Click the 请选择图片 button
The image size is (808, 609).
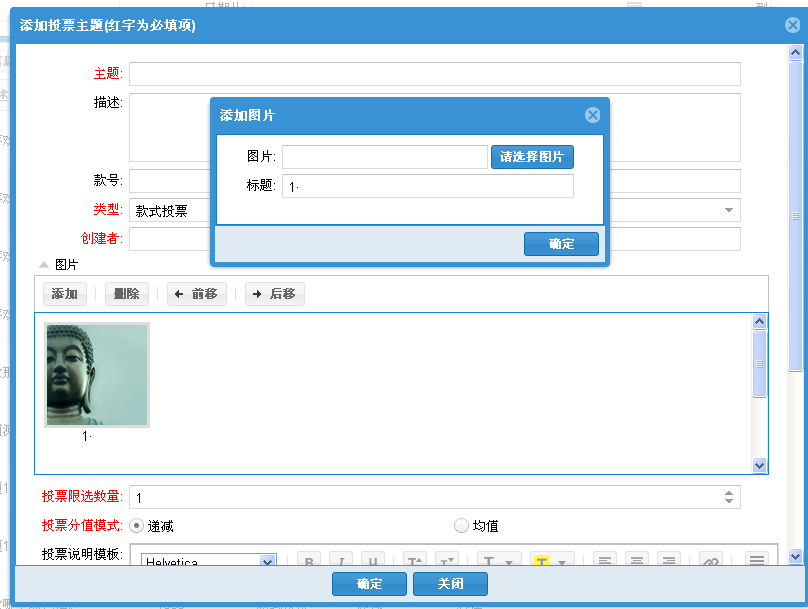(532, 157)
